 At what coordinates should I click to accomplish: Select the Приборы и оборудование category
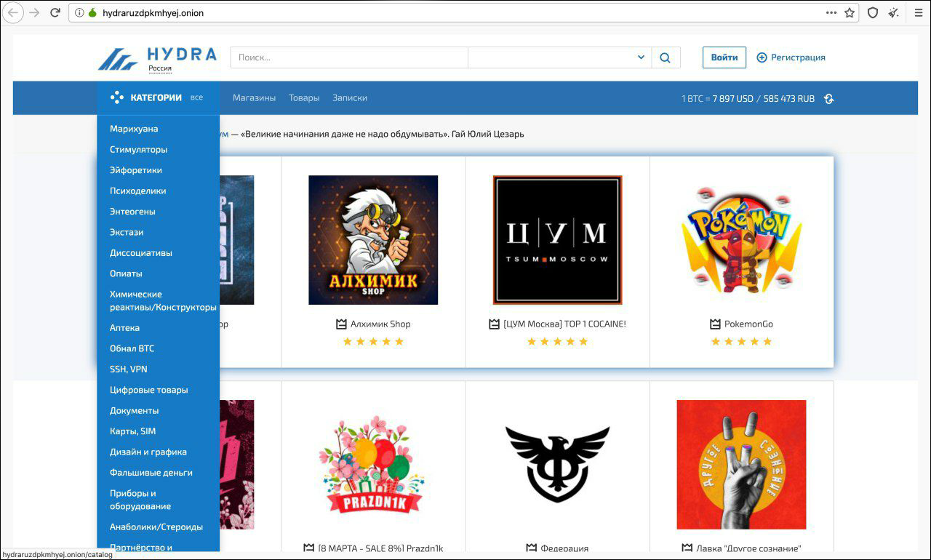click(x=140, y=500)
